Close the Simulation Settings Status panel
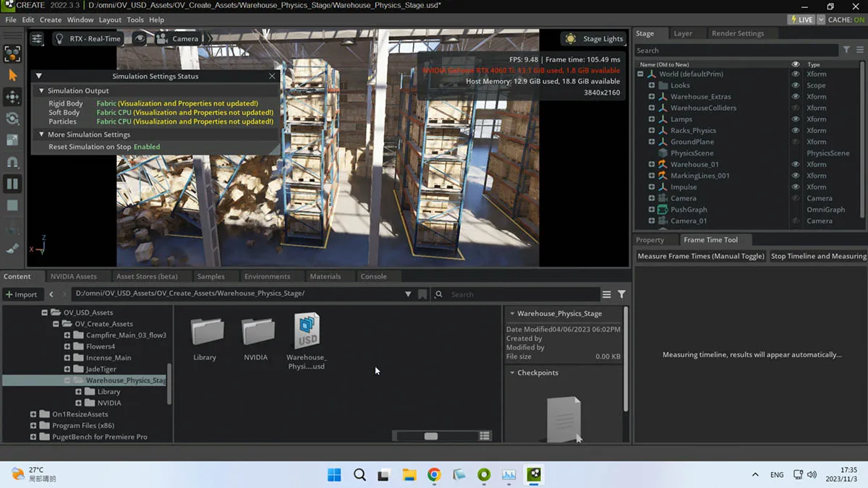 pos(272,76)
